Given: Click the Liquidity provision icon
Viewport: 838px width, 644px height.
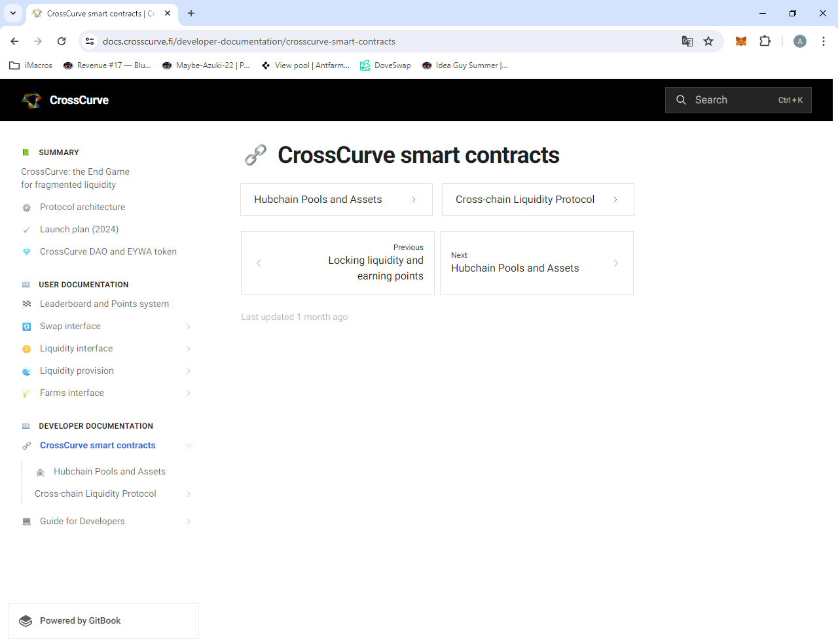Looking at the screenshot, I should (27, 371).
